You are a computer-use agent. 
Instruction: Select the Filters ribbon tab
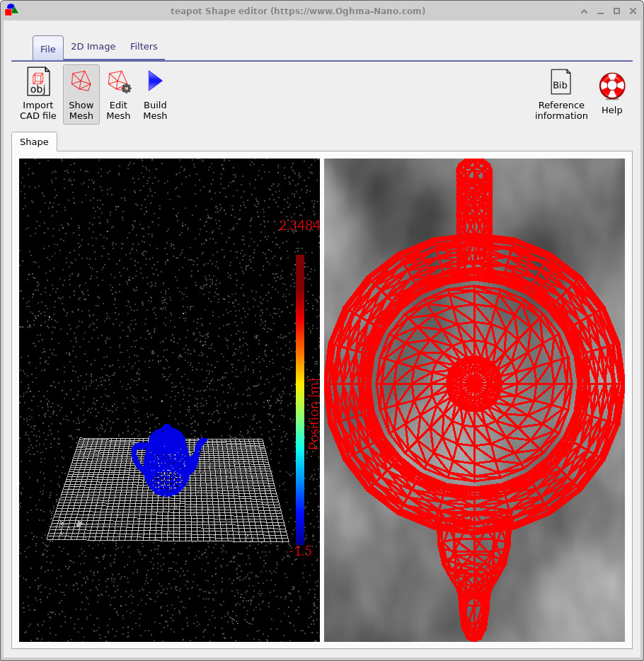144,47
